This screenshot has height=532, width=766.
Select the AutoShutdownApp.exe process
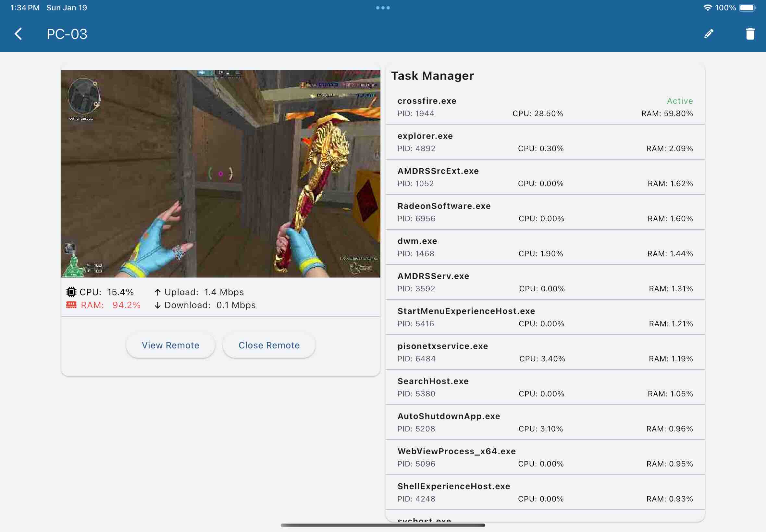[545, 422]
